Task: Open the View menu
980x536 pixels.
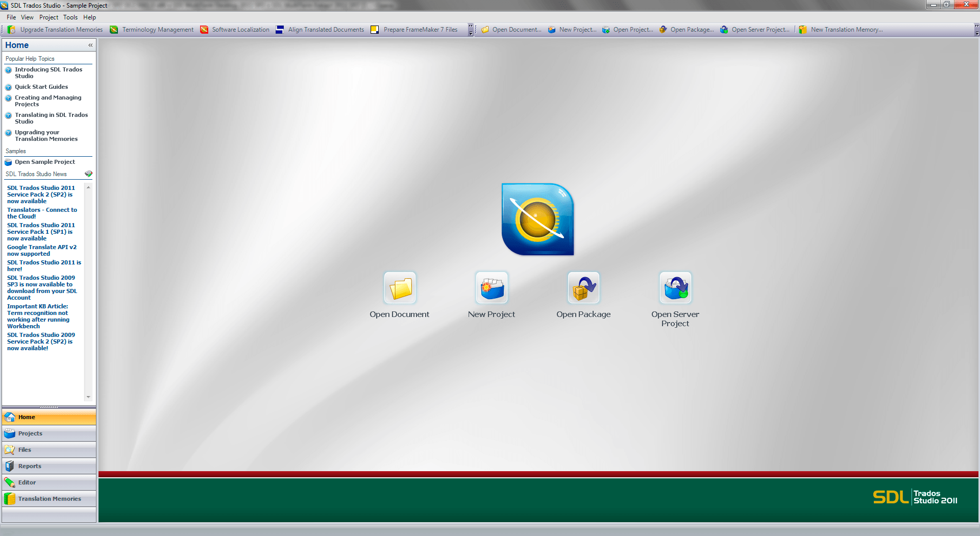Action: pyautogui.click(x=27, y=17)
